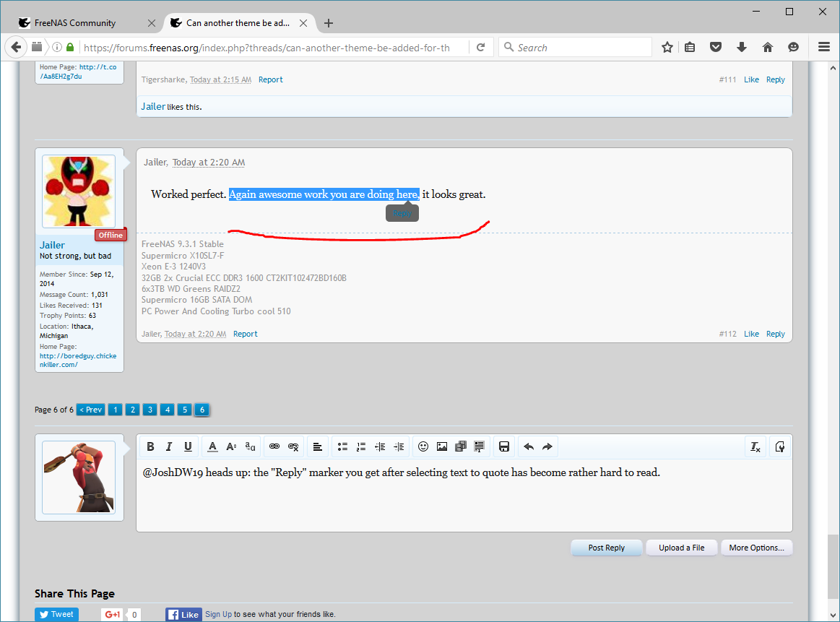The height and width of the screenshot is (622, 840).
Task: Insert a link with the chain icon
Action: click(274, 446)
